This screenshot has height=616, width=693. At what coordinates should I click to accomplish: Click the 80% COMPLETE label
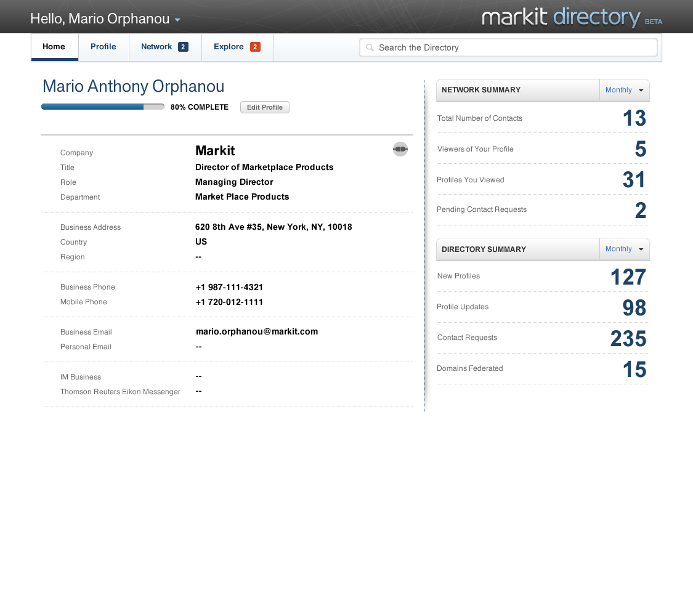click(200, 107)
